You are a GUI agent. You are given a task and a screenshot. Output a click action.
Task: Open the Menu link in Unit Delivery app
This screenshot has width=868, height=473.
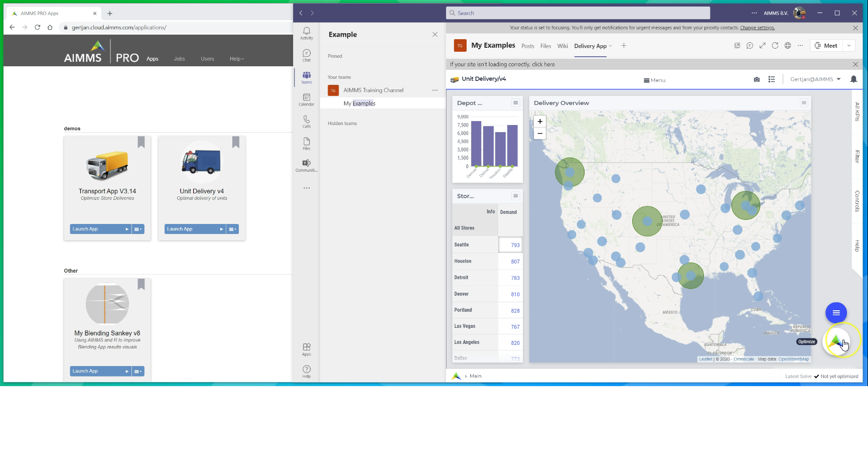click(655, 80)
